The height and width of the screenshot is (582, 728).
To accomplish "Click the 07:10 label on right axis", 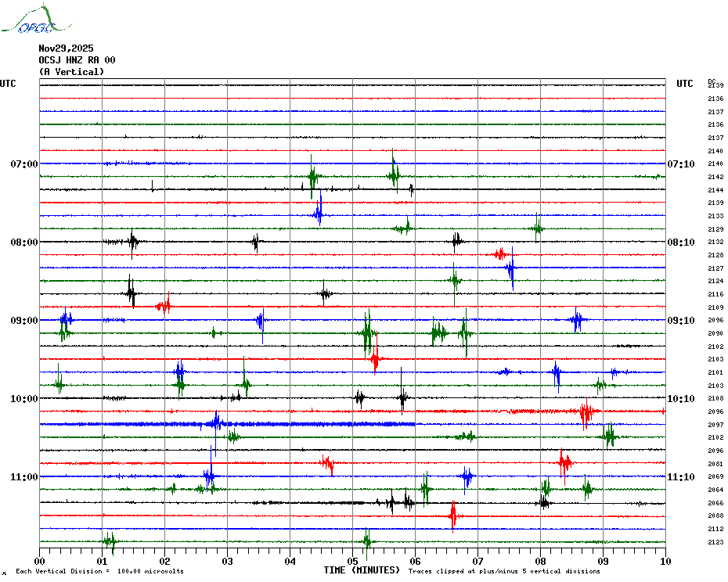I will pyautogui.click(x=680, y=164).
